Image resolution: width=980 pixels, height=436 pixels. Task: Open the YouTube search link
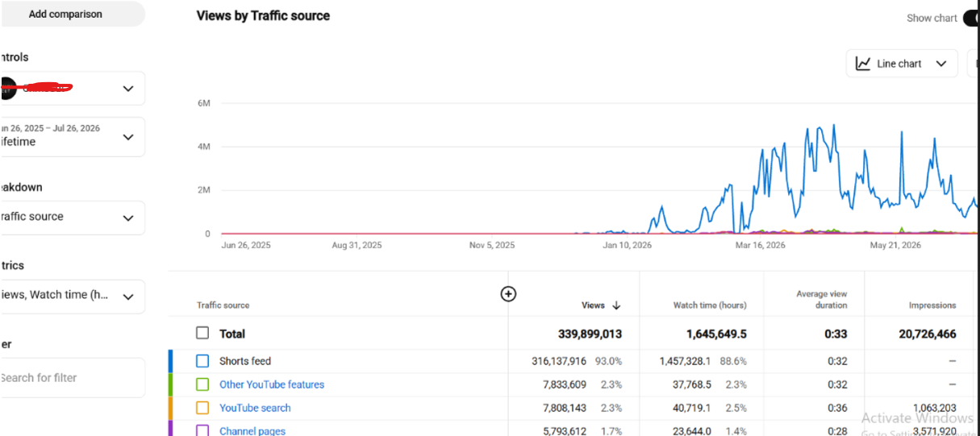pos(255,408)
